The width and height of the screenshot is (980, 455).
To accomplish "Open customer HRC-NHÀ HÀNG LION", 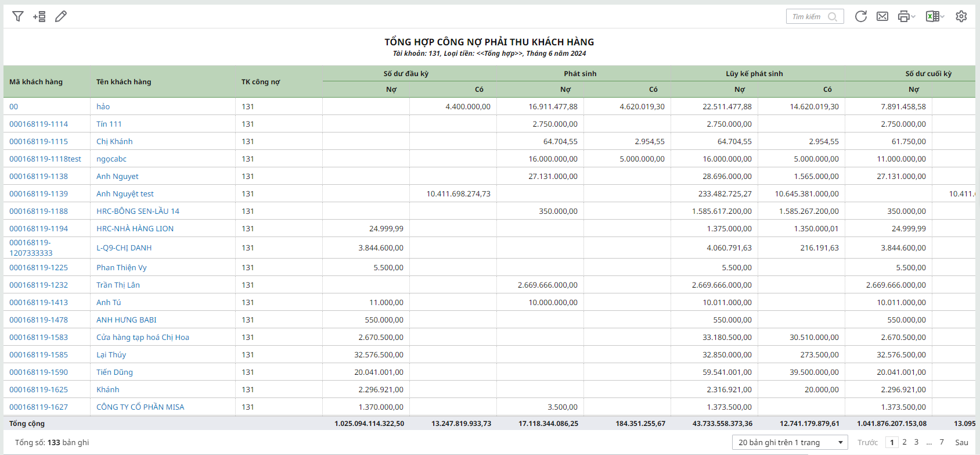I will click(x=135, y=228).
